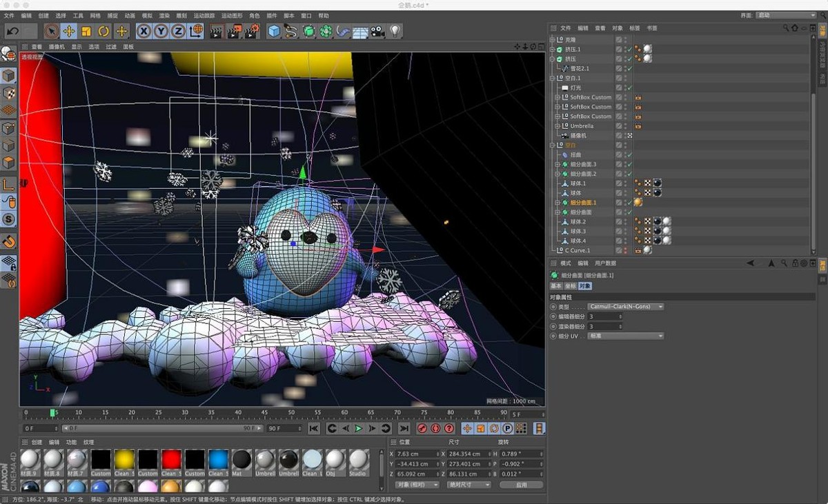Image resolution: width=828 pixels, height=504 pixels.
Task: Open the light bulb object icon
Action: [x=395, y=31]
